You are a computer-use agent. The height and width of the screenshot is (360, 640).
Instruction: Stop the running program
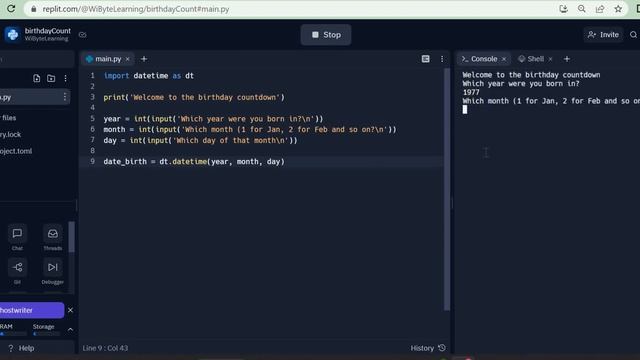(326, 35)
